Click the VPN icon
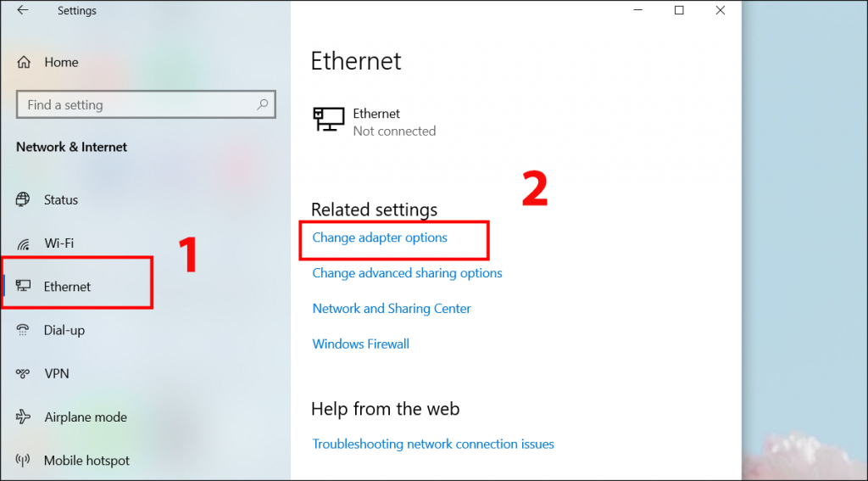The height and width of the screenshot is (481, 868). [x=23, y=373]
